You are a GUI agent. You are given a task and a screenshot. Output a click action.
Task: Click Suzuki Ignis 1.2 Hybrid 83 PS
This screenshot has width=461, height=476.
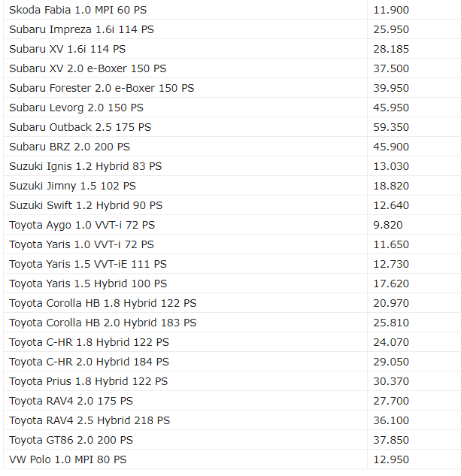(85, 166)
